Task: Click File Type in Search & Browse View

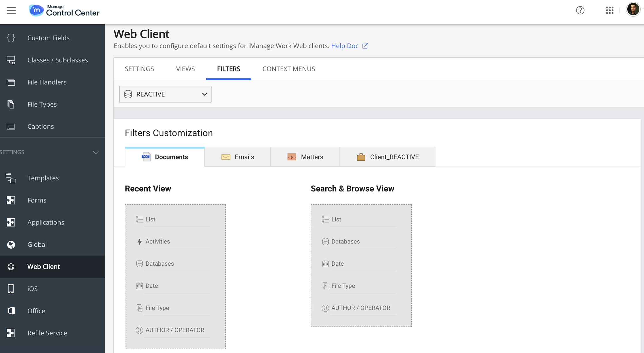Action: (x=343, y=286)
